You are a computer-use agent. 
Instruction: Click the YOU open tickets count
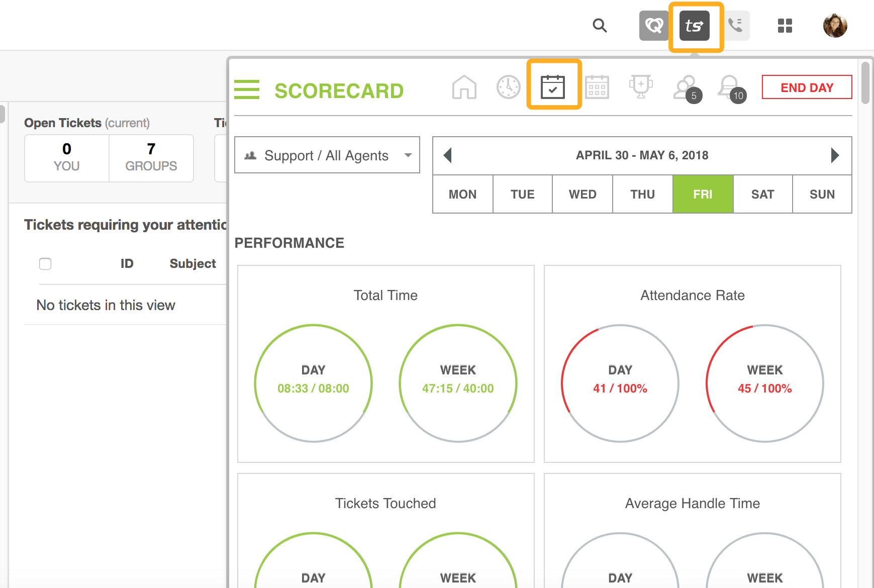[67, 157]
